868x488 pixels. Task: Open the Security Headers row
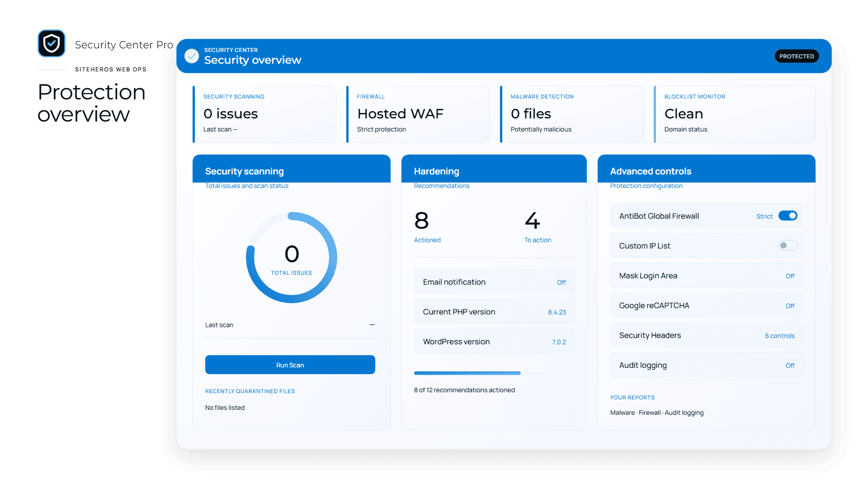tap(707, 335)
